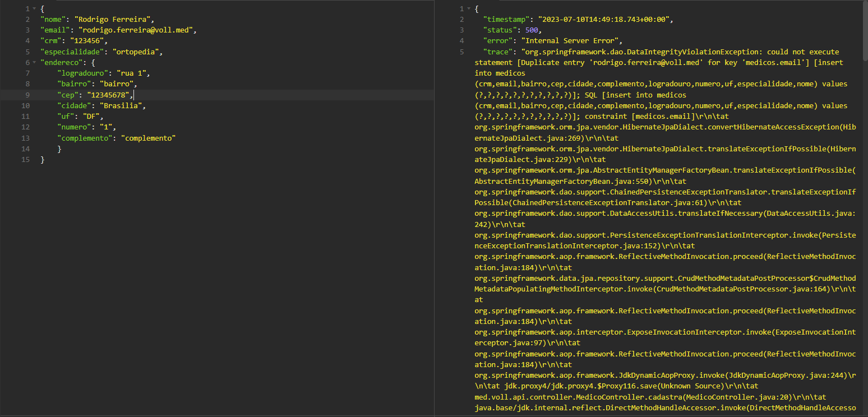Click the "endereco" key name
The height and width of the screenshot is (417, 868).
coord(62,63)
